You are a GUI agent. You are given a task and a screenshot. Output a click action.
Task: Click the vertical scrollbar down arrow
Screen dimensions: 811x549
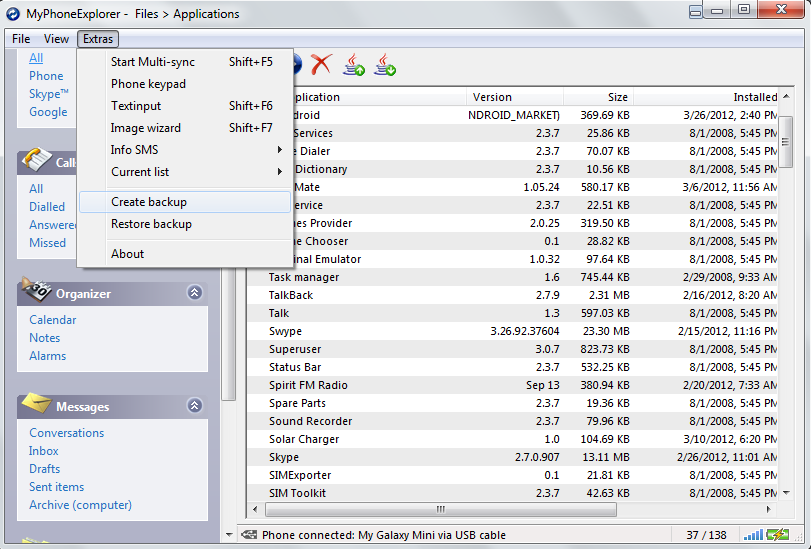coord(786,493)
